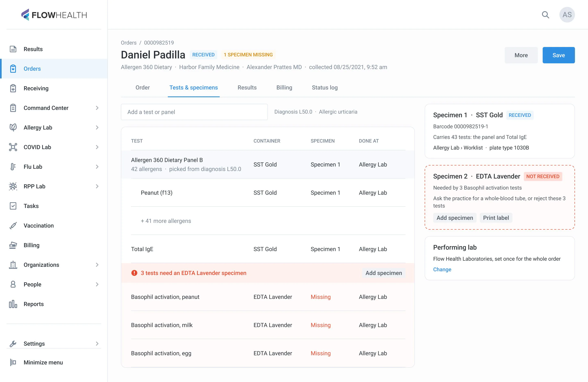
Task: Expand the COVID Lab submenu chevron
Action: (x=97, y=147)
